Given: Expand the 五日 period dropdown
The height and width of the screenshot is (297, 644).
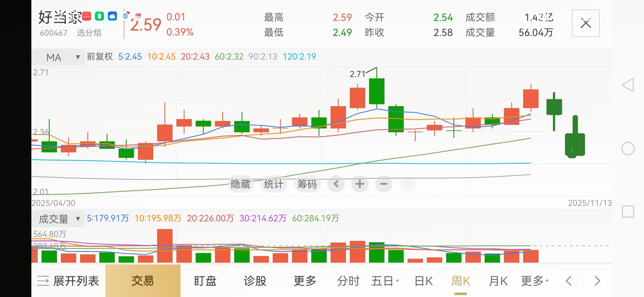Looking at the screenshot, I should coord(385,281).
